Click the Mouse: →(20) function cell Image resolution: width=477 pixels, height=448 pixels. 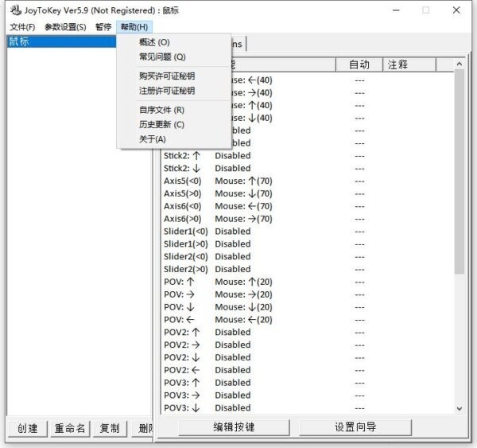243,294
